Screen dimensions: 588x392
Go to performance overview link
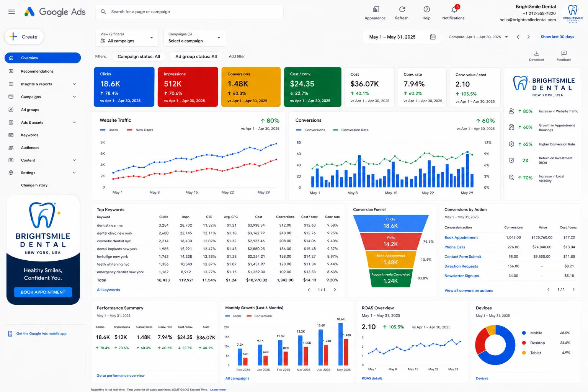(x=121, y=376)
